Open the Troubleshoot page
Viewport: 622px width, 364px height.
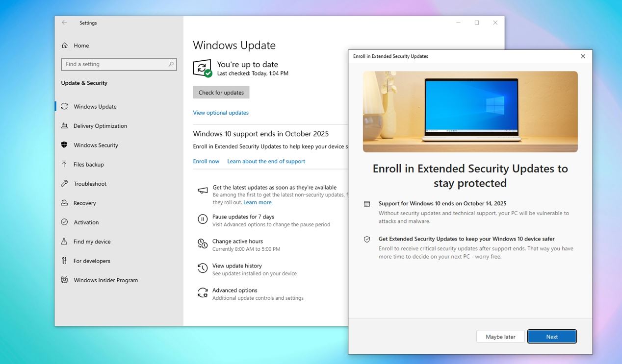point(90,184)
